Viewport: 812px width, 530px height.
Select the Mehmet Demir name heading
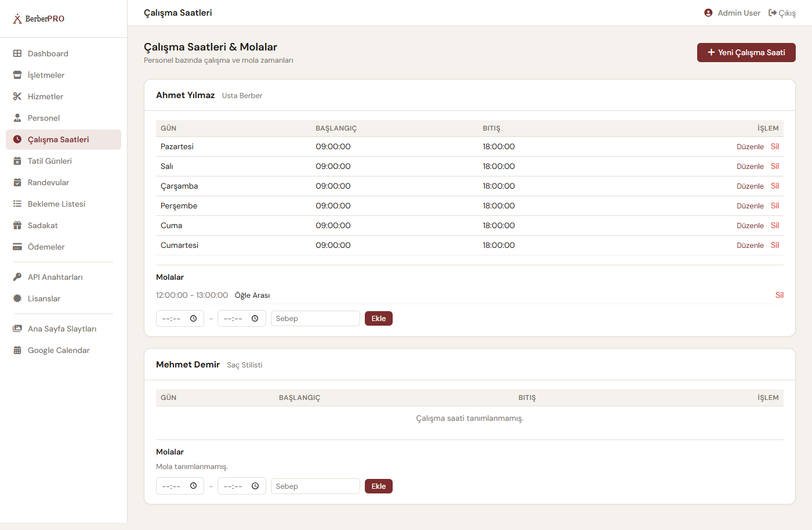188,365
